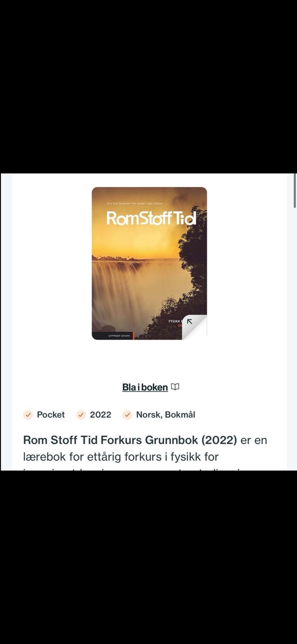
Task: Select the Pocket format label
Action: click(x=51, y=415)
